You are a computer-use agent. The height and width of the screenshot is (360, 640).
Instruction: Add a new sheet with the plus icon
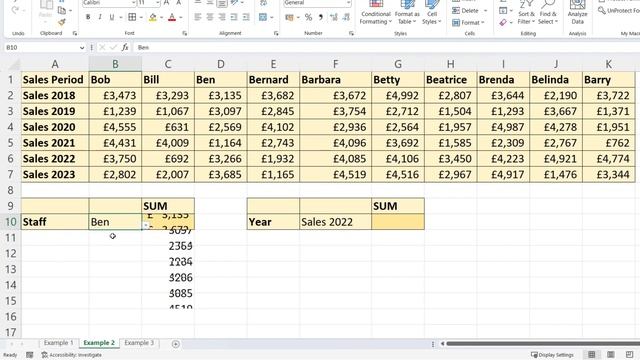pos(176,344)
